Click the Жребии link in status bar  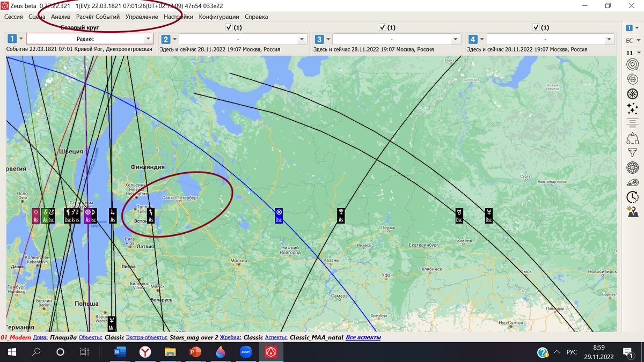point(231,337)
